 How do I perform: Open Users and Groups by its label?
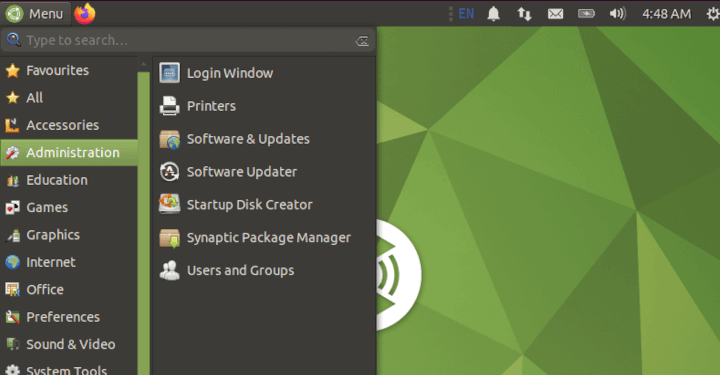[x=241, y=271]
